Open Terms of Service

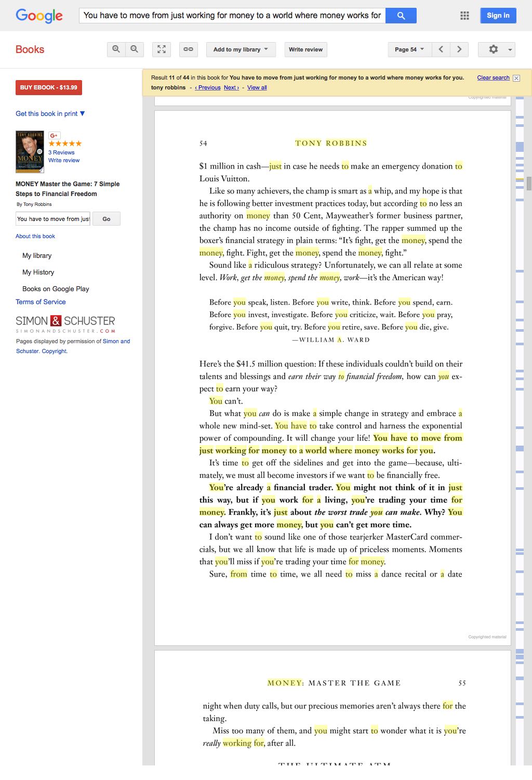pos(41,302)
